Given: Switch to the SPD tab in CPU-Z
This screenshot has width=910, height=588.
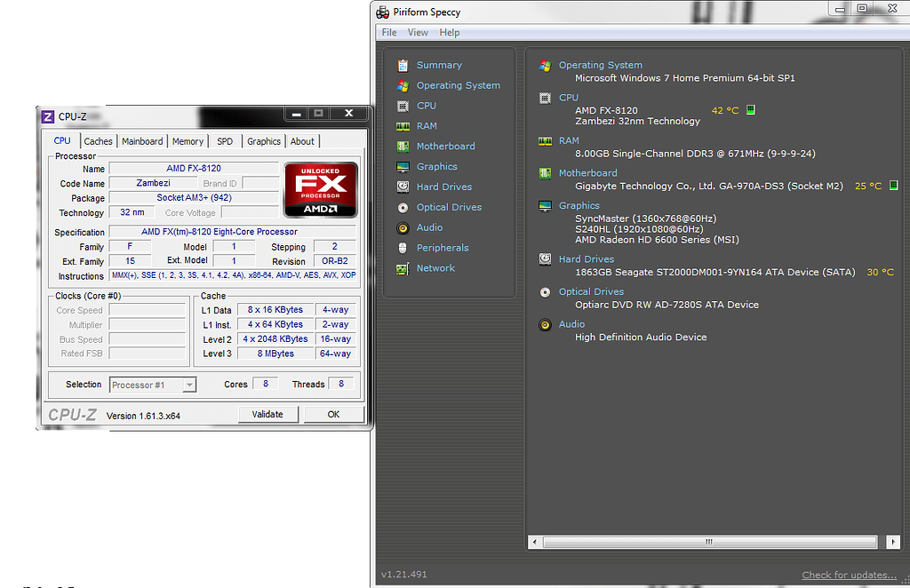Looking at the screenshot, I should (x=225, y=141).
